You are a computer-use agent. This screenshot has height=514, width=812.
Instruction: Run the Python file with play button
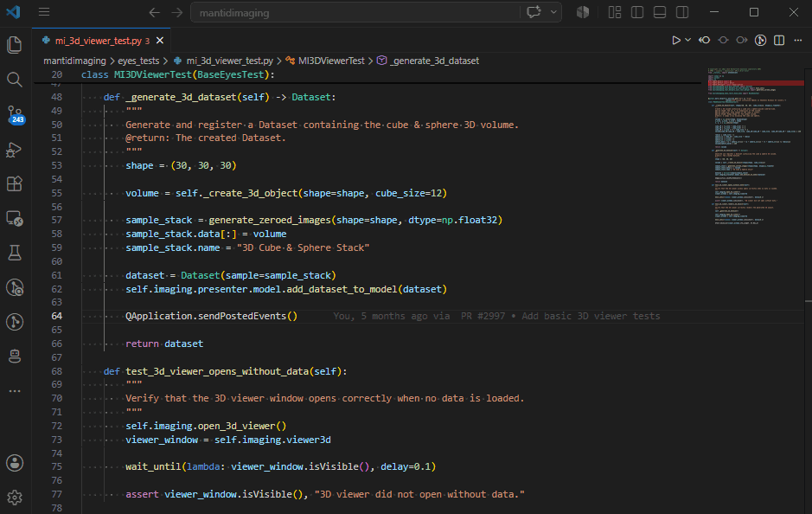(676, 40)
